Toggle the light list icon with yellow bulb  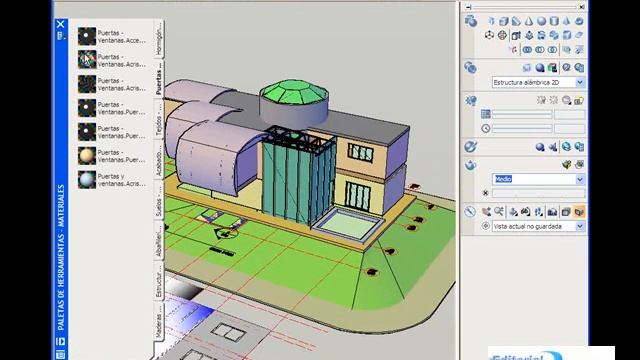pyautogui.click(x=578, y=100)
